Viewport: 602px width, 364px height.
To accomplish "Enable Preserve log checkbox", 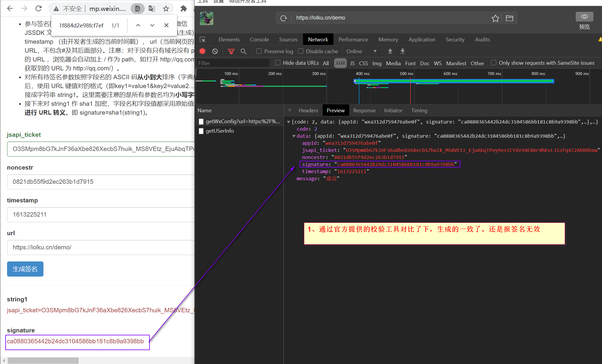I will tap(259, 51).
